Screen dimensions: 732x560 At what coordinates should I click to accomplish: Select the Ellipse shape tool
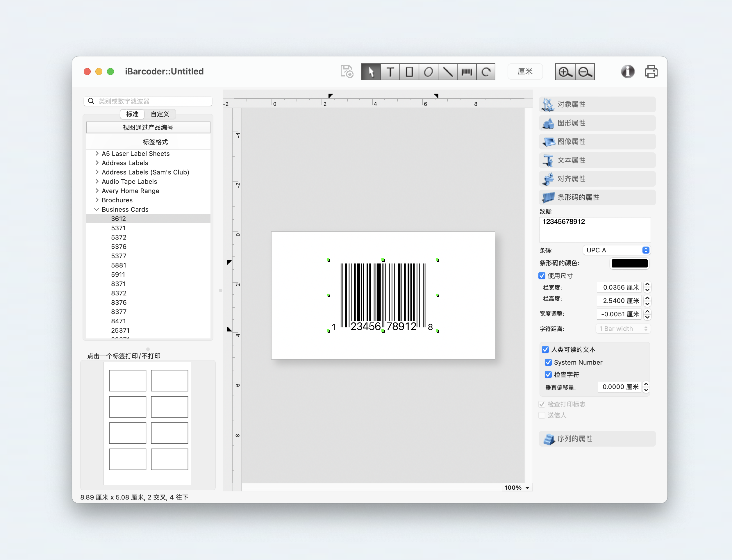pyautogui.click(x=429, y=72)
